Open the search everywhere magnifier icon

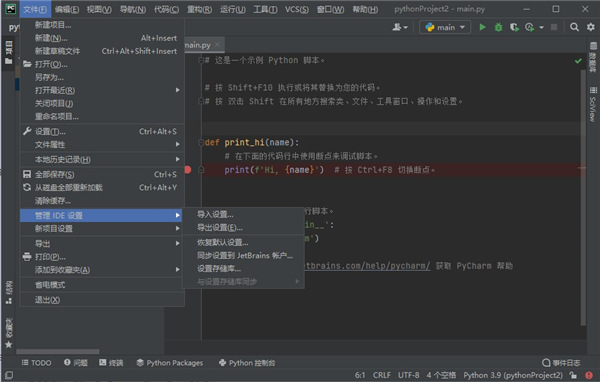(574, 27)
